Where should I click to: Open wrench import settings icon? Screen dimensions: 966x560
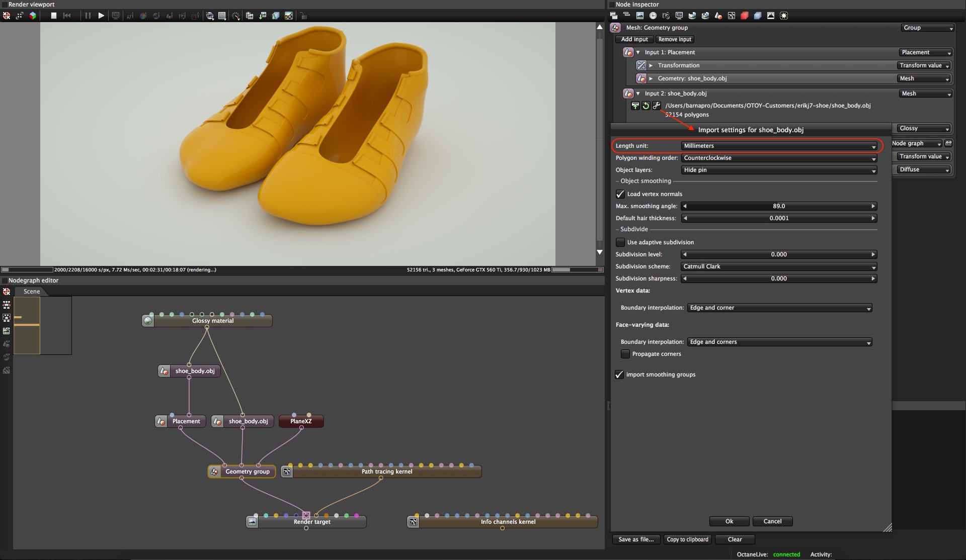[657, 106]
